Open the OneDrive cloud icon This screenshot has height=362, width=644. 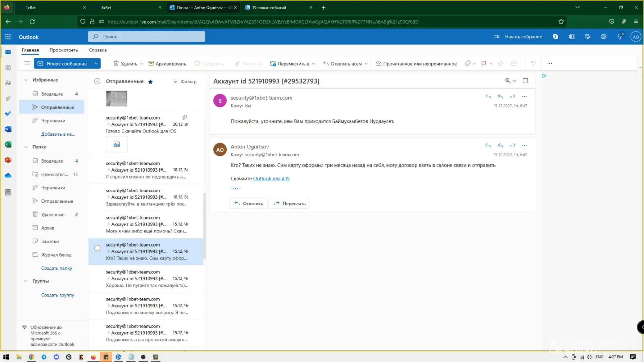click(8, 176)
